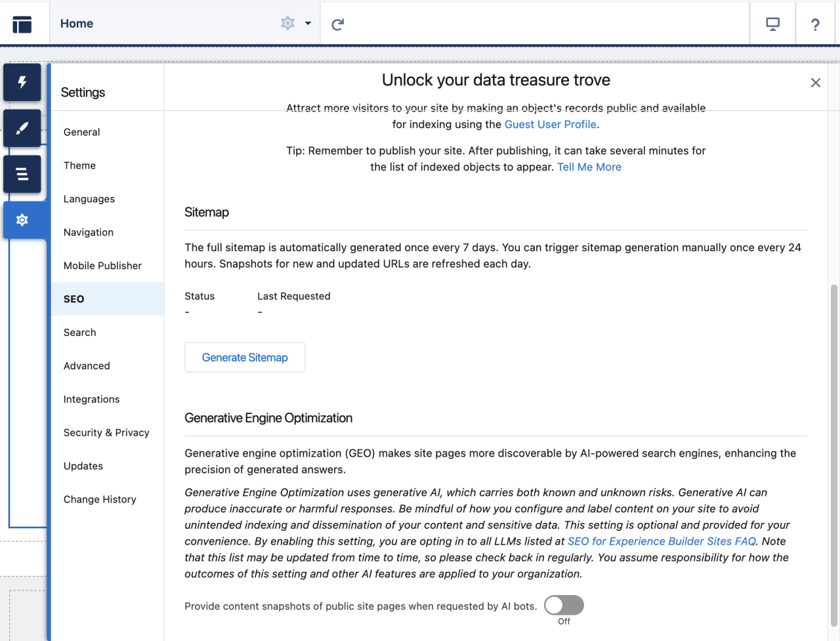Image resolution: width=840 pixels, height=641 pixels.
Task: Click the Generate Sitemap button
Action: [x=244, y=357]
